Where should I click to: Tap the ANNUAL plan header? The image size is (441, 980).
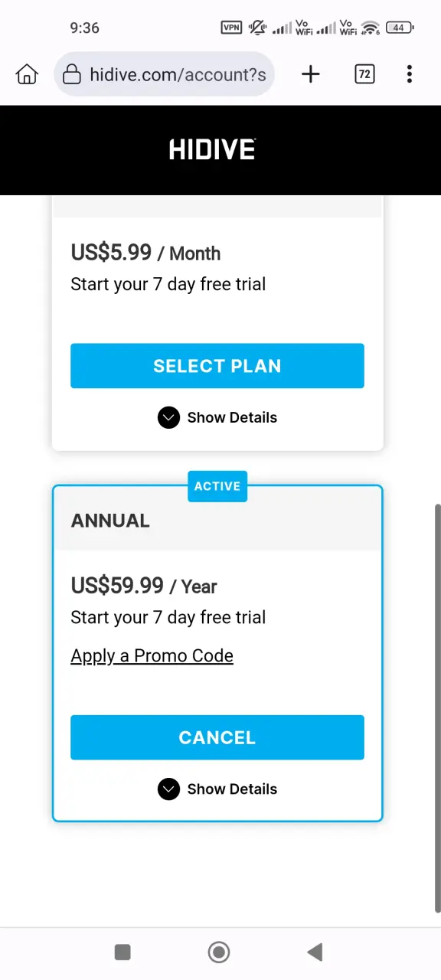(217, 521)
